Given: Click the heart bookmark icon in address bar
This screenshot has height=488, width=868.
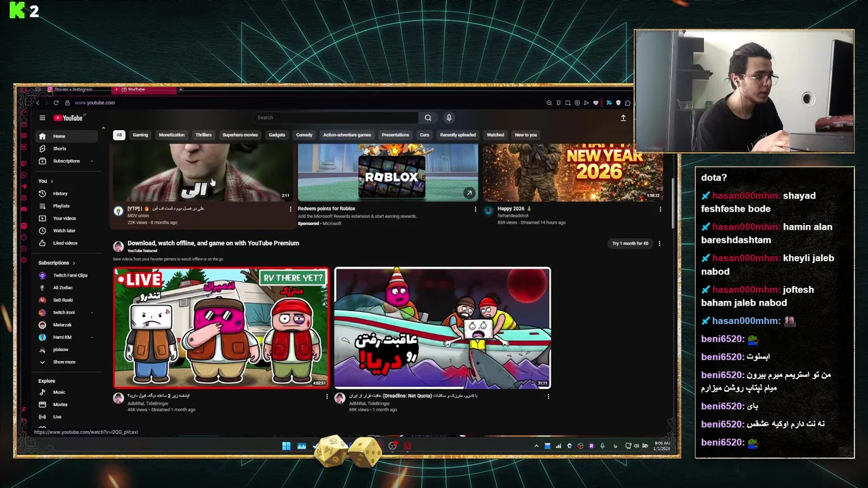Looking at the screenshot, I should [x=595, y=103].
